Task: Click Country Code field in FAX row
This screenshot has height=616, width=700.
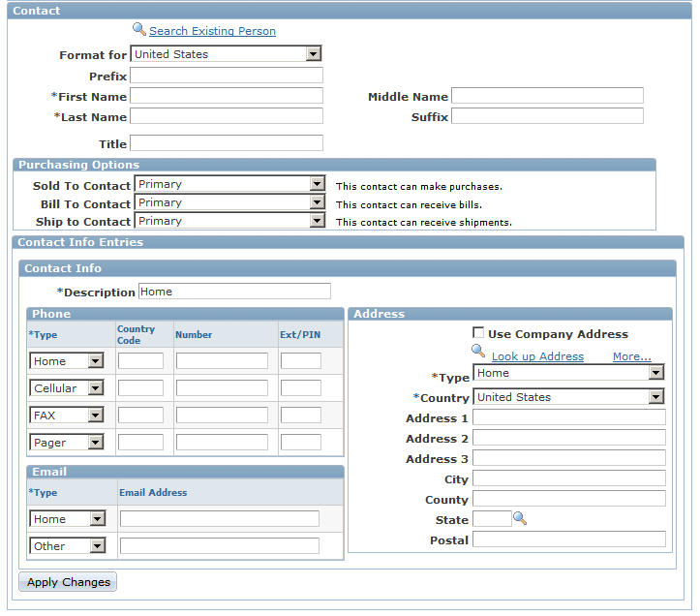Action: coord(140,416)
